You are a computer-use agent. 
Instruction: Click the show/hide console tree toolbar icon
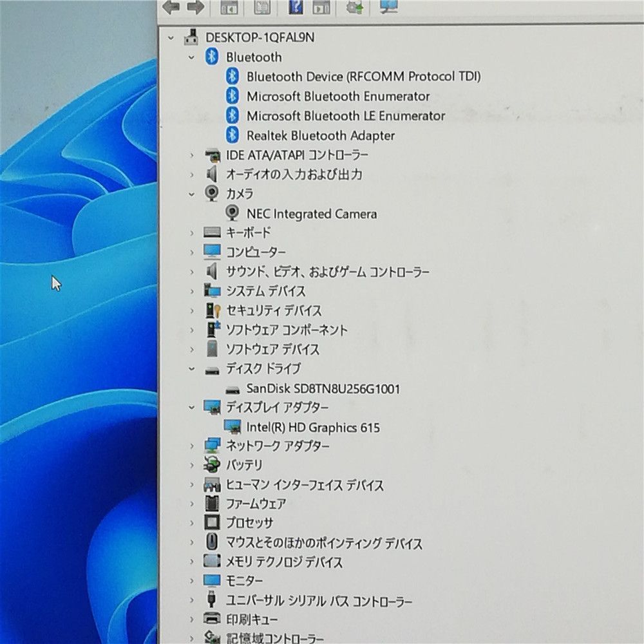pyautogui.click(x=229, y=7)
